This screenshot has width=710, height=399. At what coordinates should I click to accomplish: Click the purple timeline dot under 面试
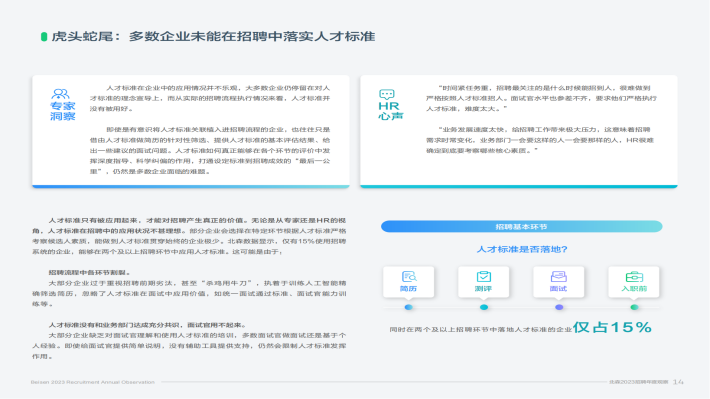(x=559, y=307)
